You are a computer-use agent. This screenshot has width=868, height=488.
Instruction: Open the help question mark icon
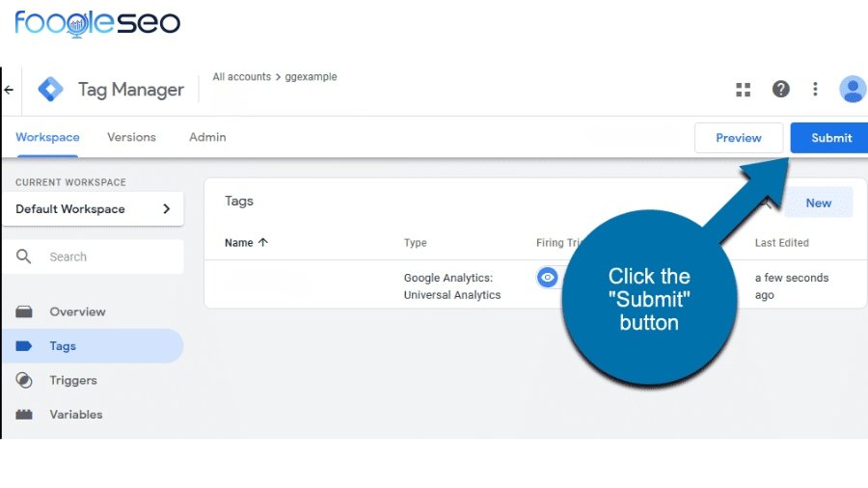coord(780,89)
